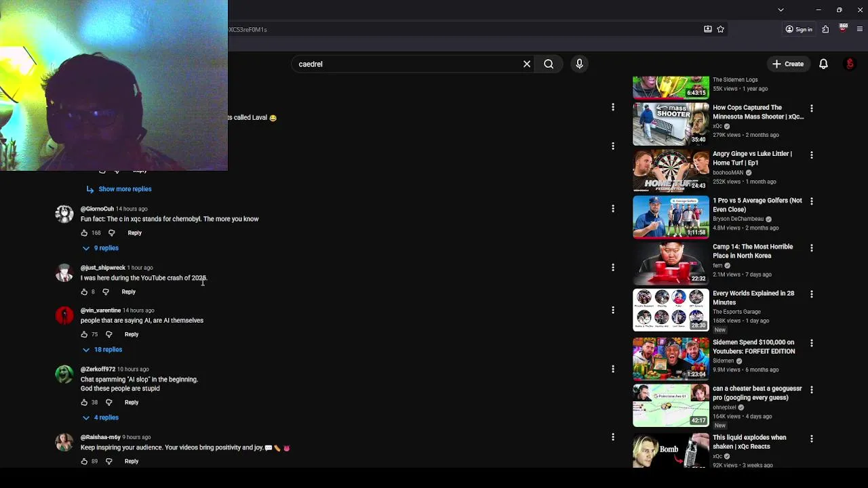This screenshot has width=868, height=488.
Task: Open @Raishaa-m6y profile avatar
Action: click(64, 443)
